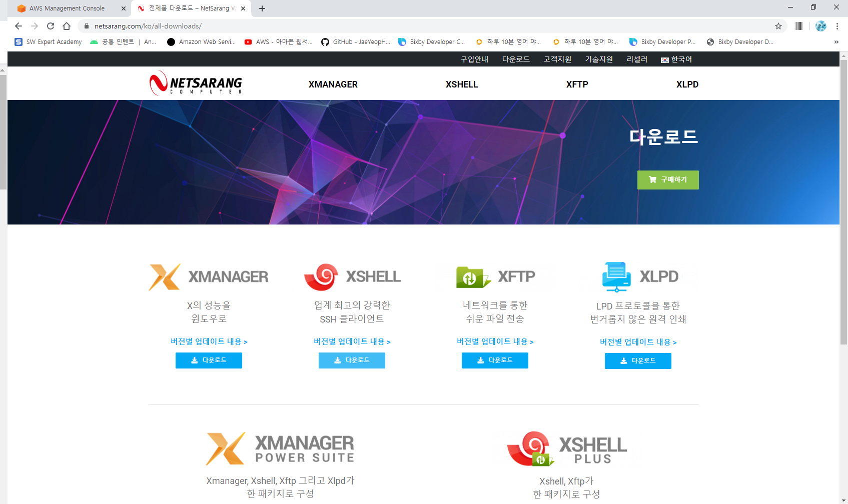Open the 리셀러 top menu
Screen dimensions: 848x504
(x=637, y=59)
